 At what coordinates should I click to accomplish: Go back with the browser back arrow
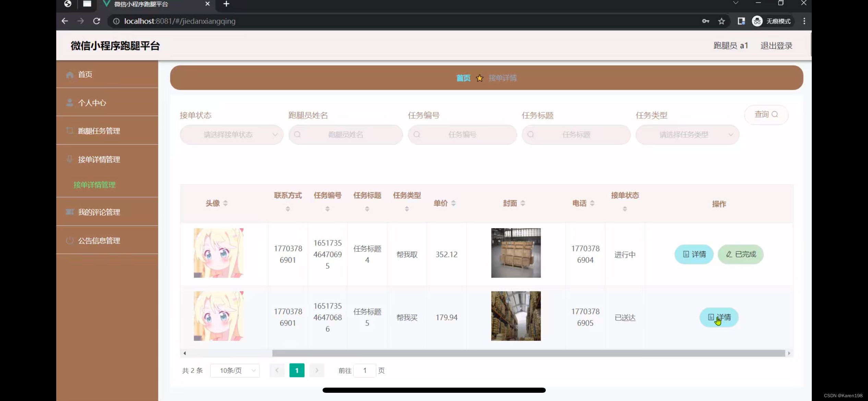click(65, 21)
